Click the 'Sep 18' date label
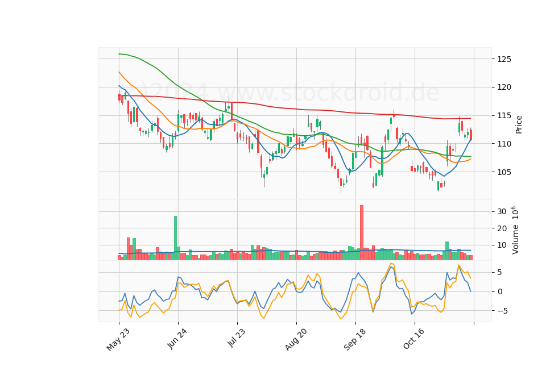This screenshot has height=392, width=546. point(355,339)
